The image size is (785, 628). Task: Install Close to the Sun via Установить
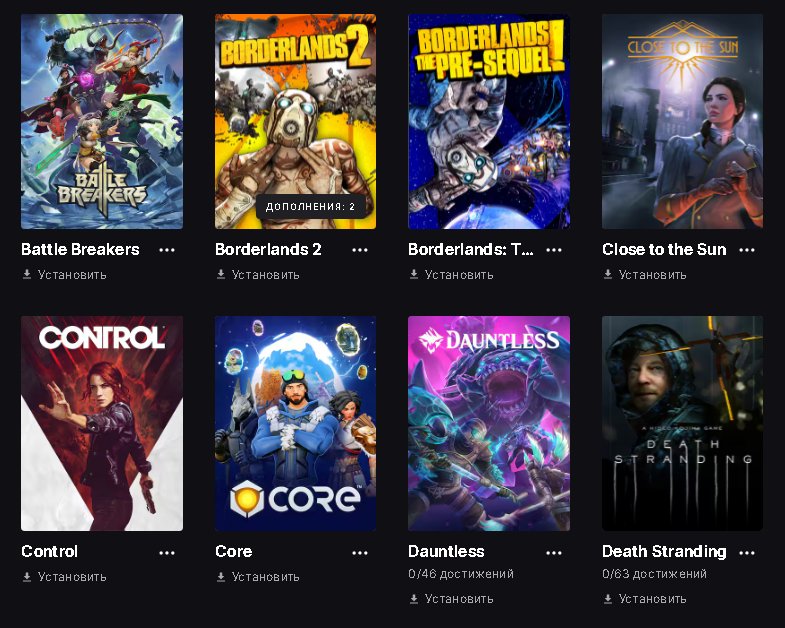[x=645, y=274]
